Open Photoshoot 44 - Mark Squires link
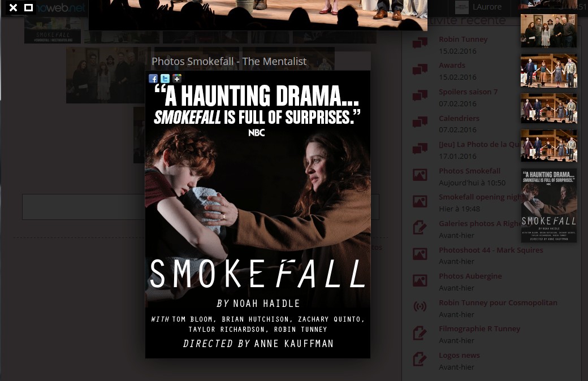 [491, 250]
